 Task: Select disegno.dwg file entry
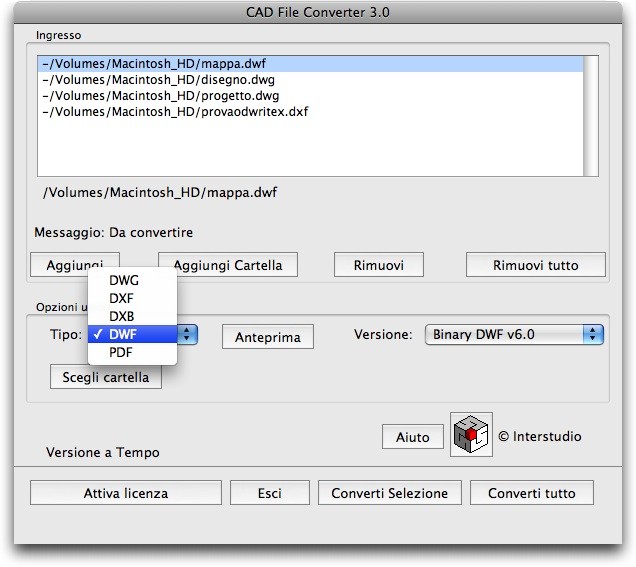tap(158, 80)
